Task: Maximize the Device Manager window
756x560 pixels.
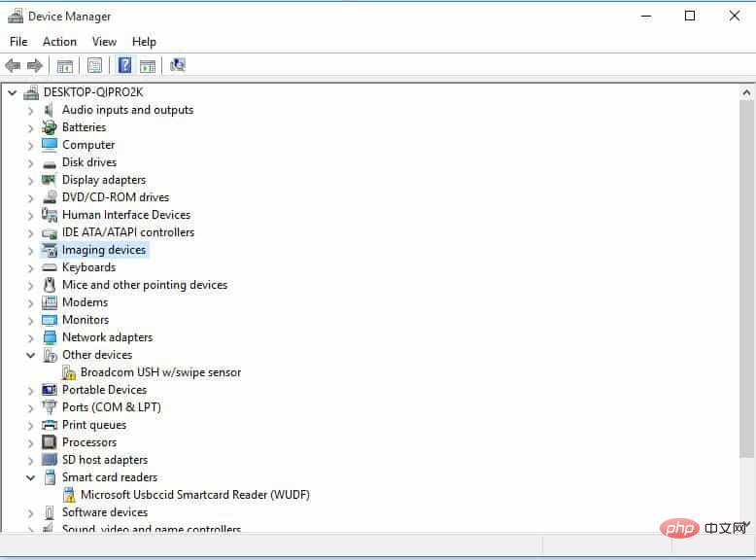Action: click(x=690, y=16)
